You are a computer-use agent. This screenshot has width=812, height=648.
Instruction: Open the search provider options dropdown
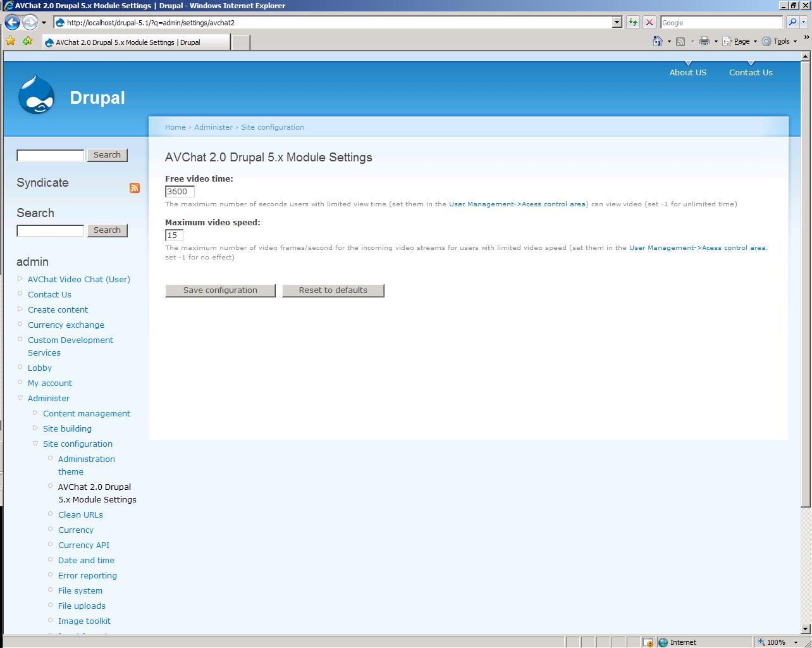(x=804, y=22)
